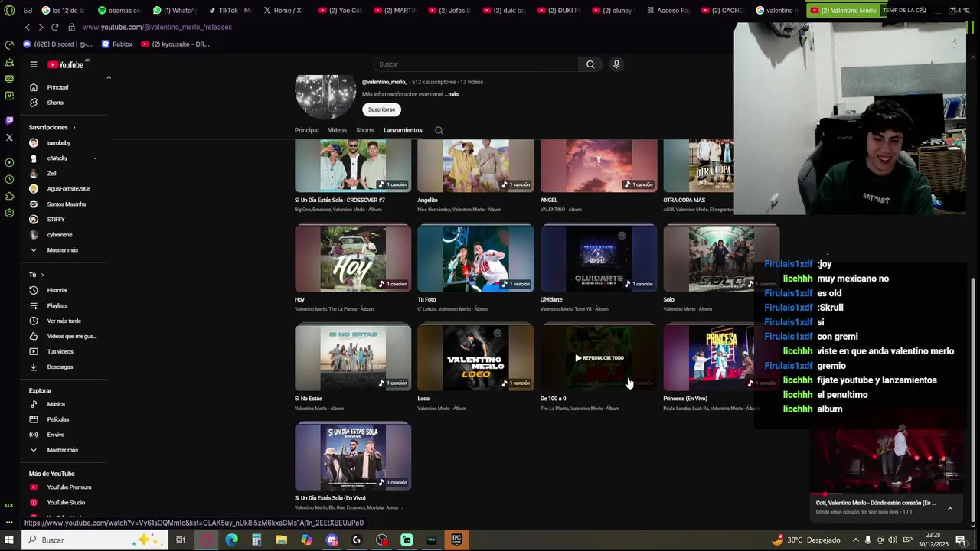Open Descargas in sidebar

(x=60, y=367)
